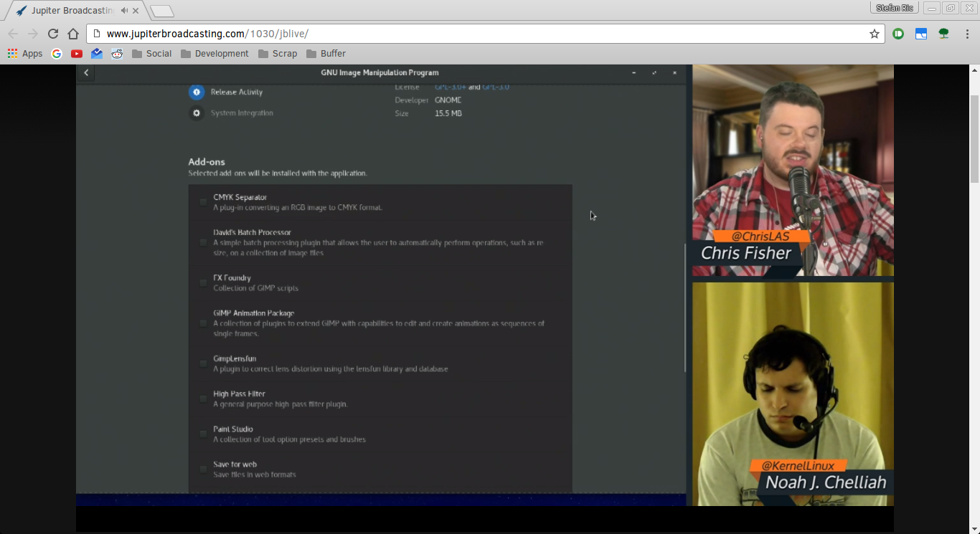Open the Buffer bookmarks folder

coord(326,54)
